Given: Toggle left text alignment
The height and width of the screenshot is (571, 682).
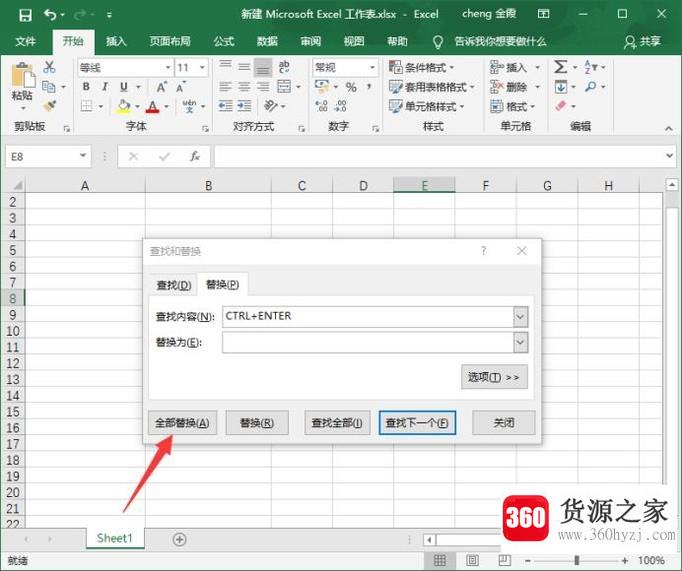Looking at the screenshot, I should [x=225, y=87].
